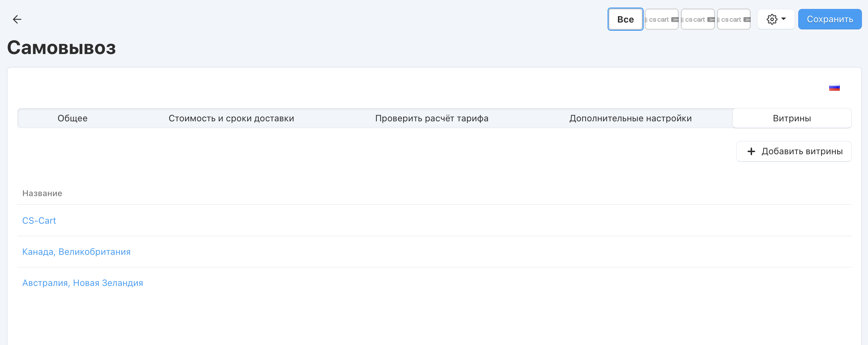Image resolution: width=868 pixels, height=345 pixels.
Task: Click the Добавить витрины button label
Action: click(x=802, y=151)
